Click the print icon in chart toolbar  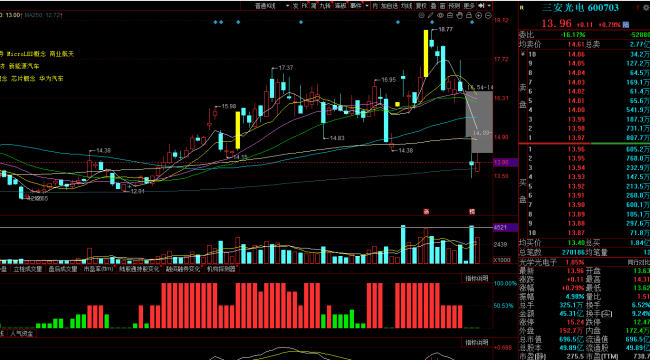click(450, 15)
